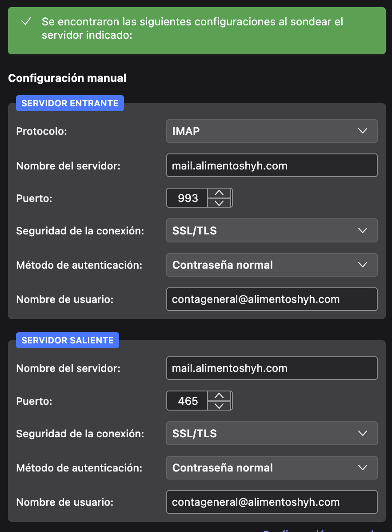This screenshot has height=532, width=392.
Task: Click the SERVIDOR ENTRANTE section label
Action: (x=70, y=103)
